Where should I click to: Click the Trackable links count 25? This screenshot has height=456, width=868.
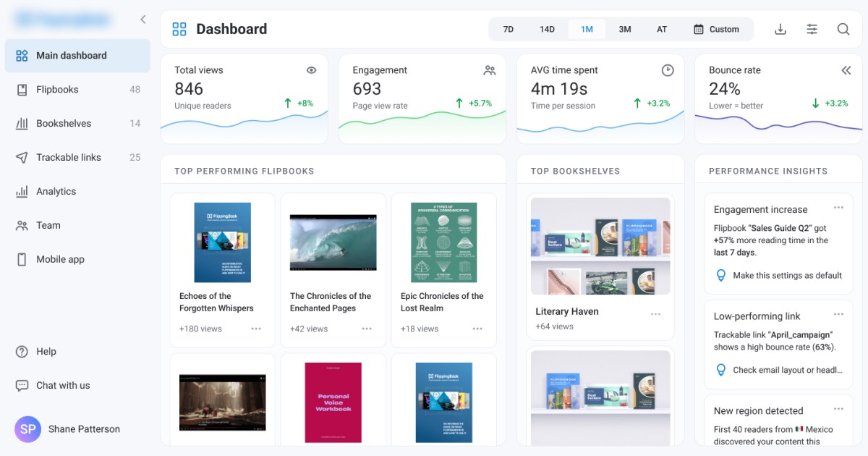pyautogui.click(x=135, y=158)
